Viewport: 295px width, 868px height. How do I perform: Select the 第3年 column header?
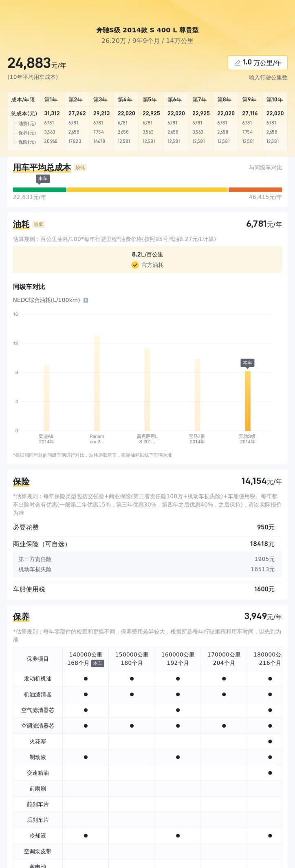(100, 100)
